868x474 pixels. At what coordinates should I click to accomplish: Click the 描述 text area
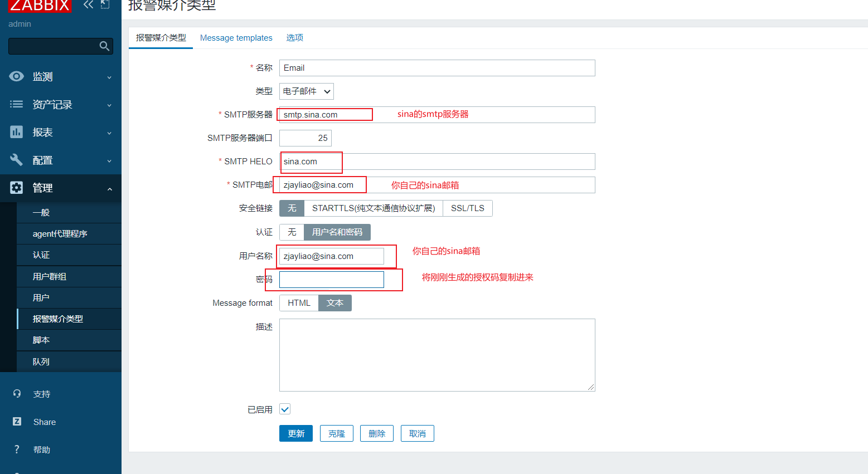coord(437,355)
